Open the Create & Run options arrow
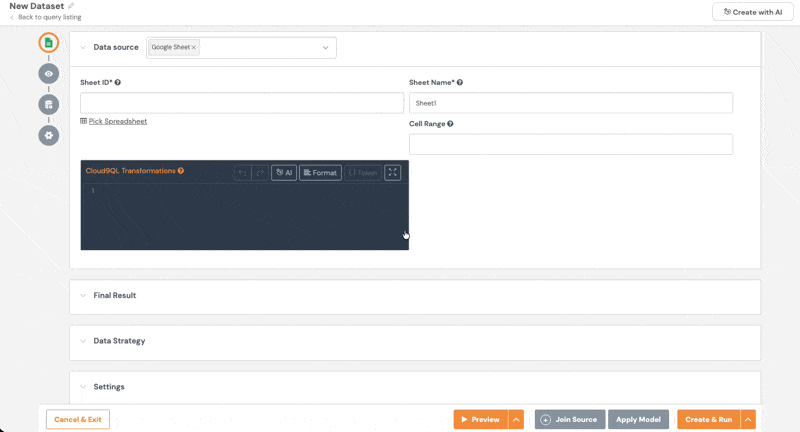The height and width of the screenshot is (432, 800). 748,419
